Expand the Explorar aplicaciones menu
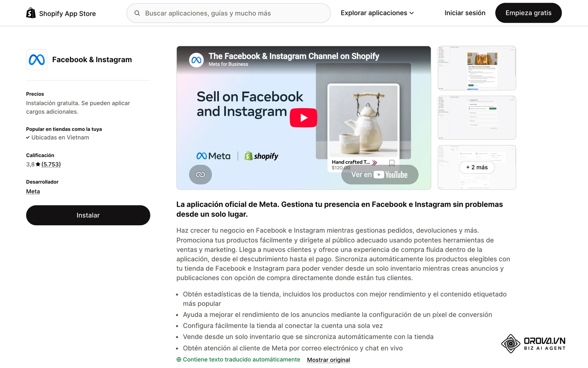This screenshot has height=368, width=588. 377,13
